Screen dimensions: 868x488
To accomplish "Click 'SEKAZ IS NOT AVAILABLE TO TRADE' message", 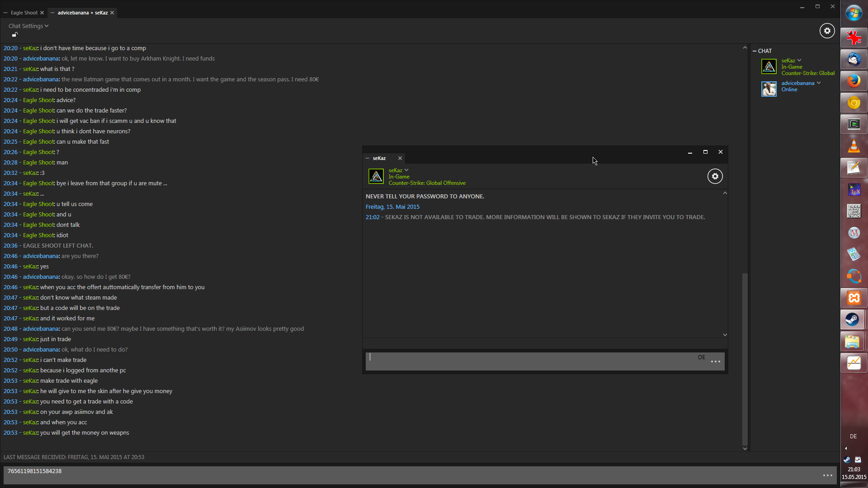I will [x=545, y=217].
